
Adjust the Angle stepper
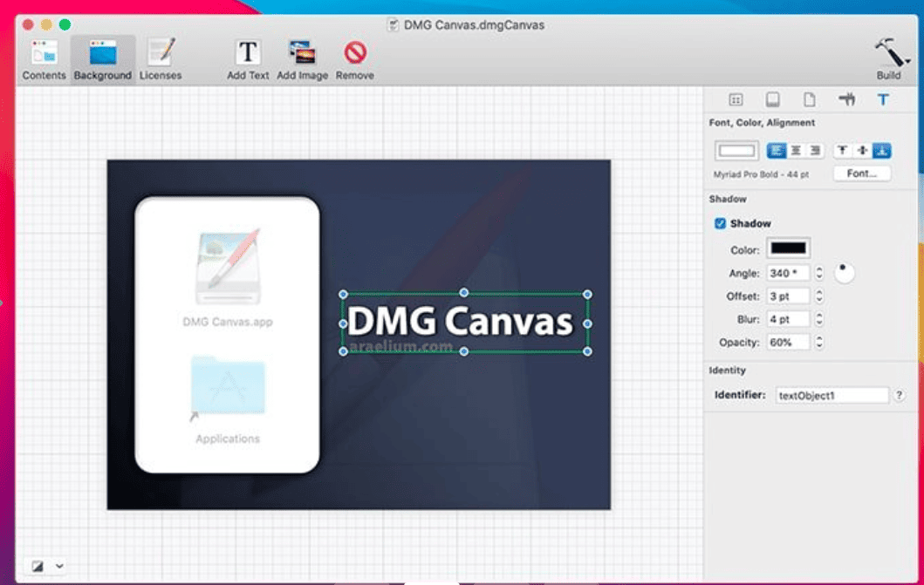(x=818, y=273)
